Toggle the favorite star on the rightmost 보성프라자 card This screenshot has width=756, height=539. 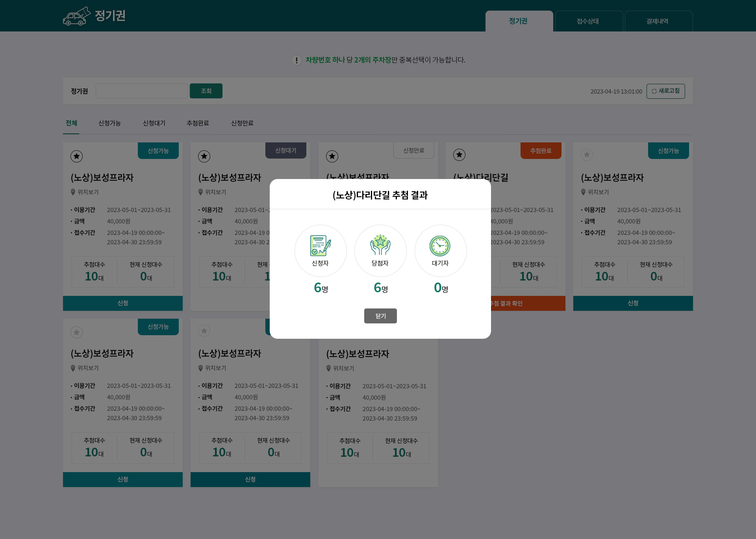(x=587, y=155)
